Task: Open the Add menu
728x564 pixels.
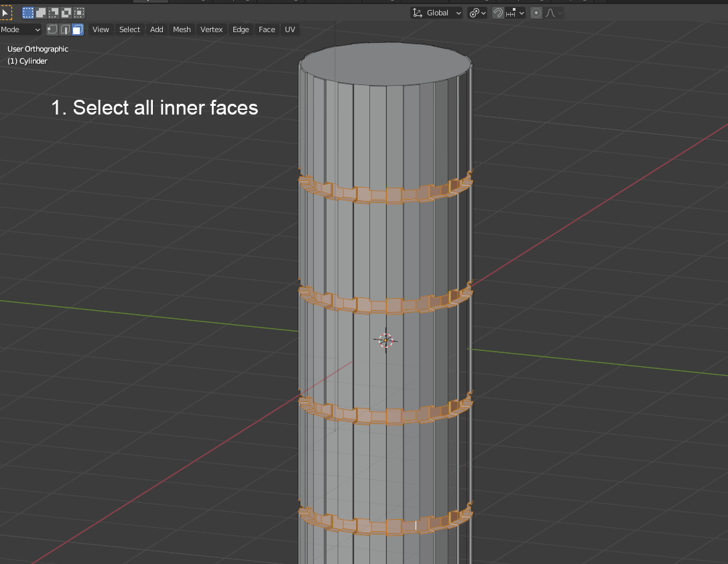Action: 156,29
